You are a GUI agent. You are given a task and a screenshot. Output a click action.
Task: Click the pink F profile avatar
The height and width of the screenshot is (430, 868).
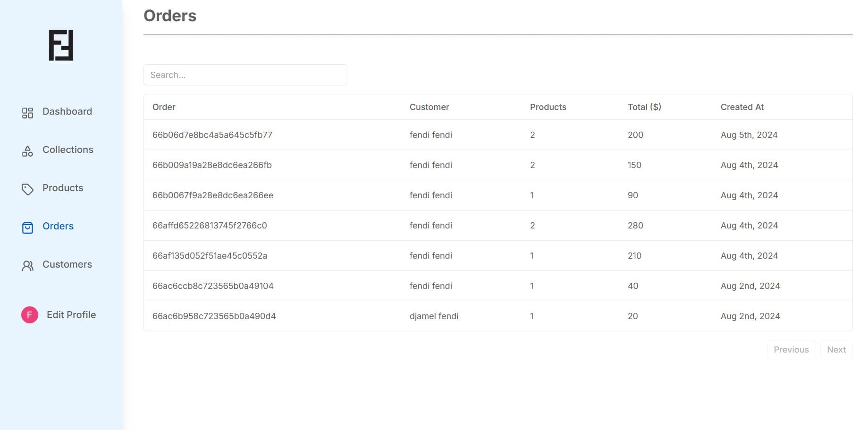point(30,315)
